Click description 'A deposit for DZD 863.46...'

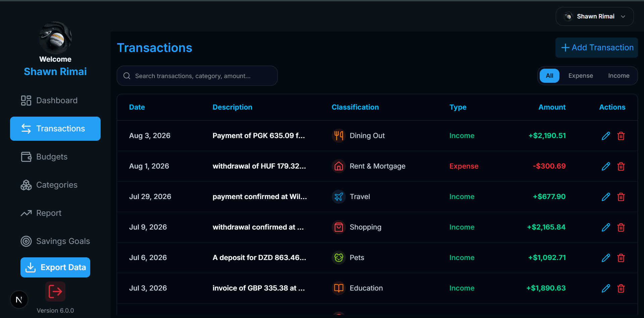(259, 258)
